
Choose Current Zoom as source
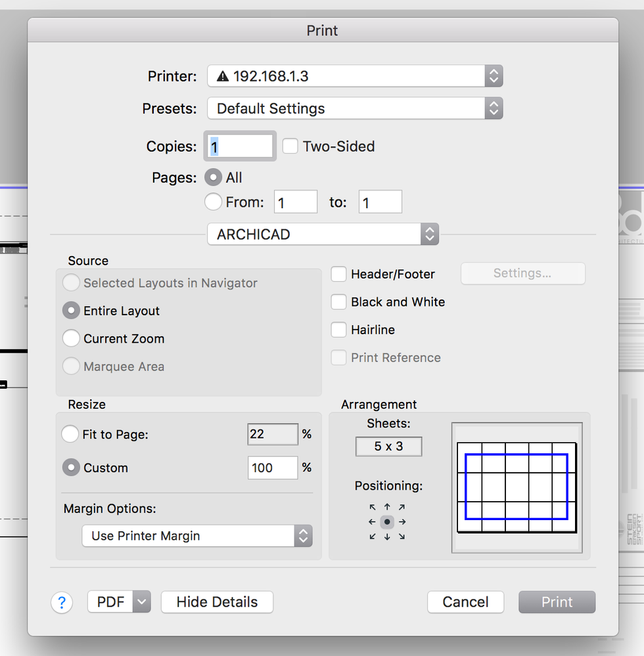[x=71, y=339]
